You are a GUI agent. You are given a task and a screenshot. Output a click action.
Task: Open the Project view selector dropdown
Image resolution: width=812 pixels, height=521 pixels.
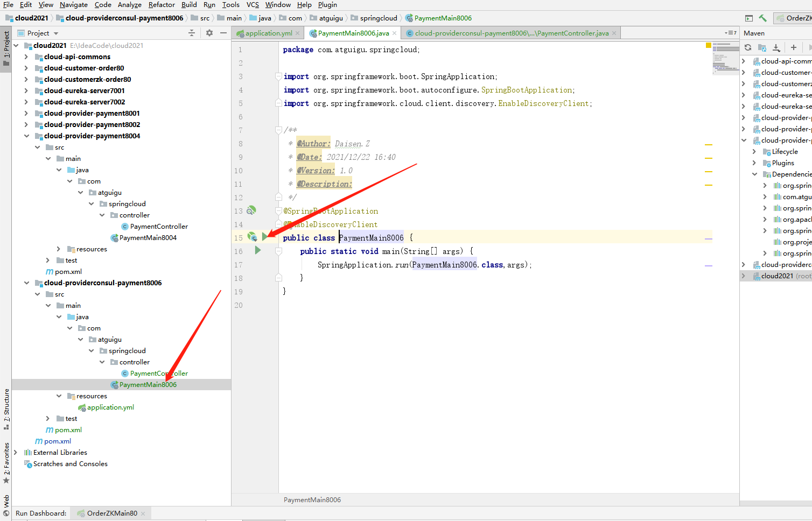56,33
